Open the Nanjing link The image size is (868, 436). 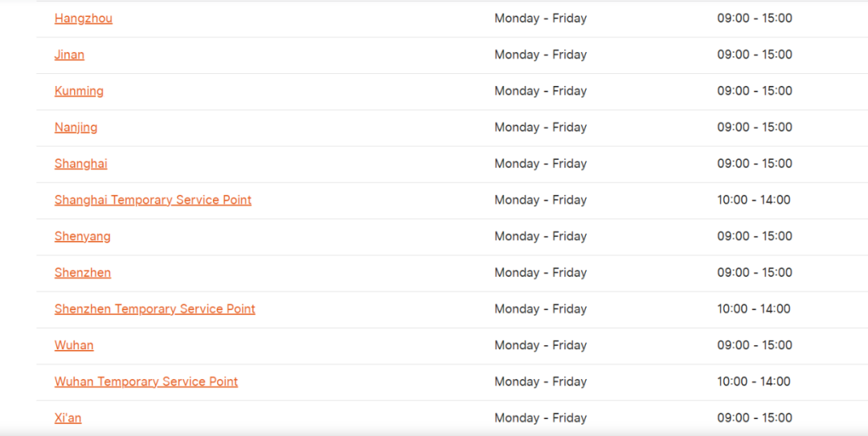click(x=76, y=127)
